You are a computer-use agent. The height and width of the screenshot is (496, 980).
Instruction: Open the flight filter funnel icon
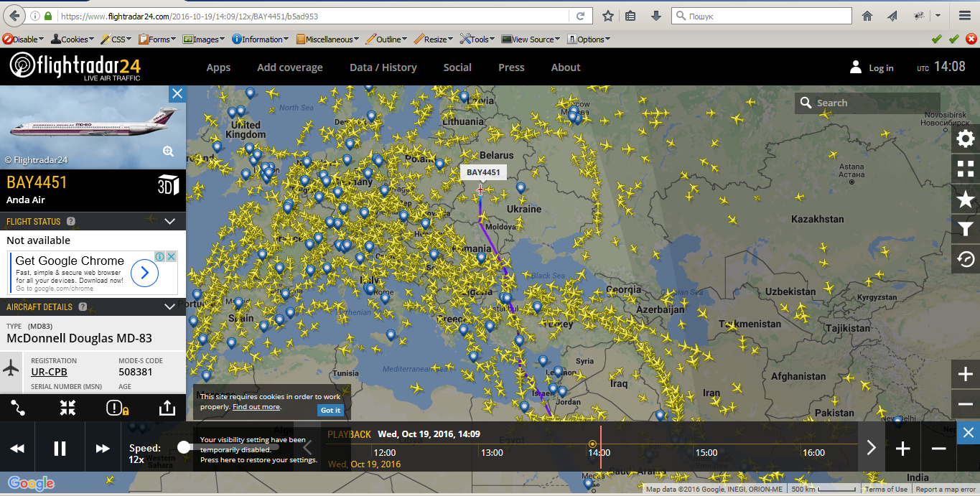pyautogui.click(x=966, y=229)
